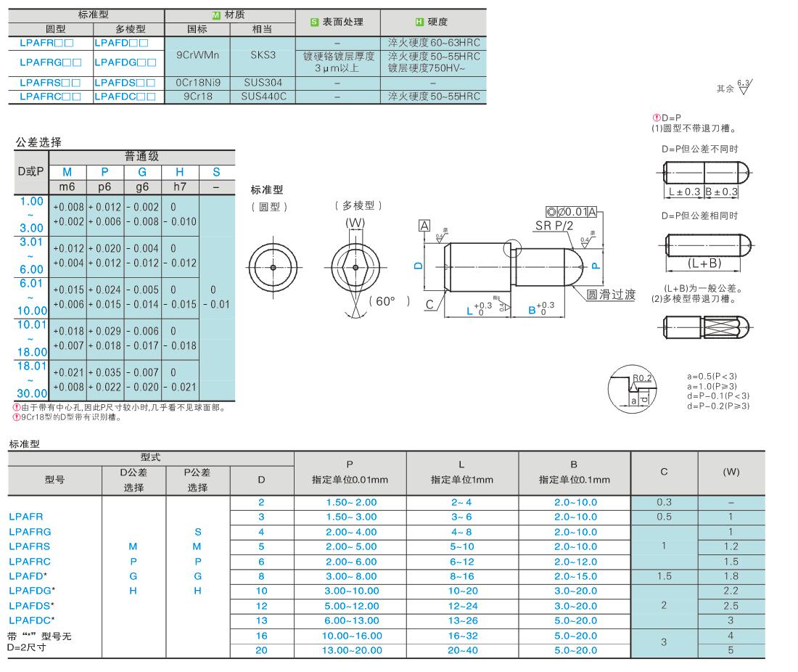Viewport: 798px width, 672px height.
Task: Select model LPAFD* in the bottom table
Action: (28, 575)
